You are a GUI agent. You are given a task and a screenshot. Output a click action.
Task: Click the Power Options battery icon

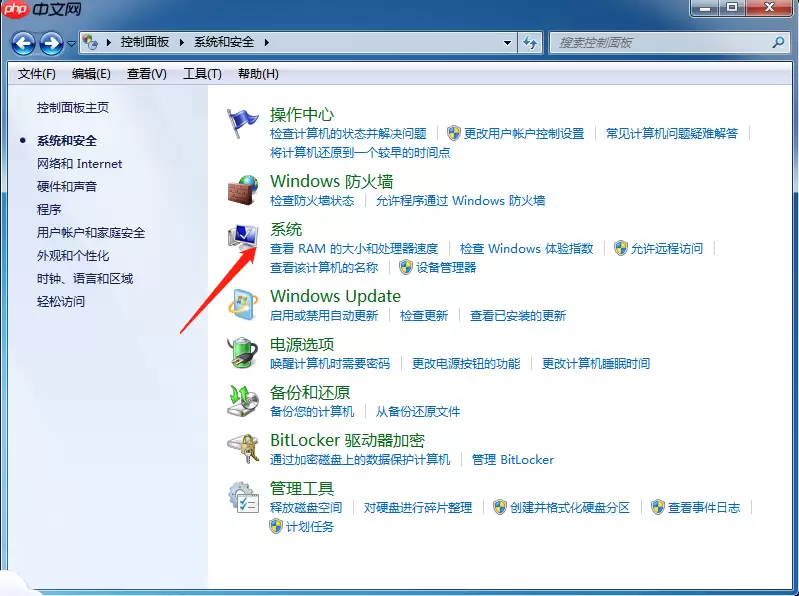243,352
